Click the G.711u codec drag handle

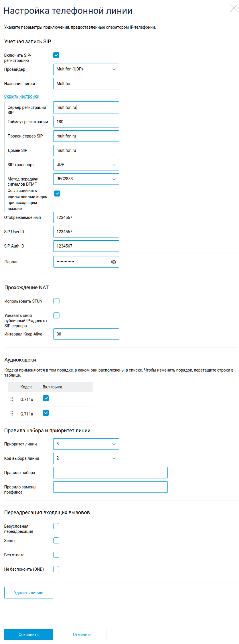click(12, 399)
